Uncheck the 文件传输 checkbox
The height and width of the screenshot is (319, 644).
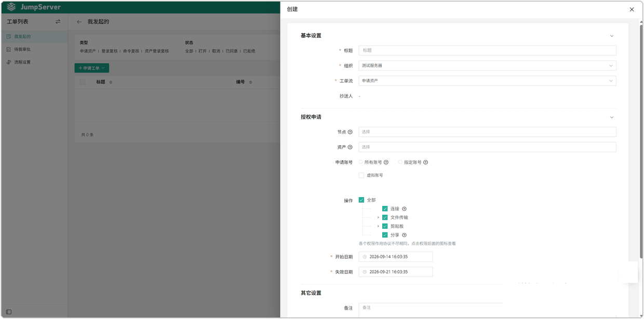pyautogui.click(x=385, y=217)
